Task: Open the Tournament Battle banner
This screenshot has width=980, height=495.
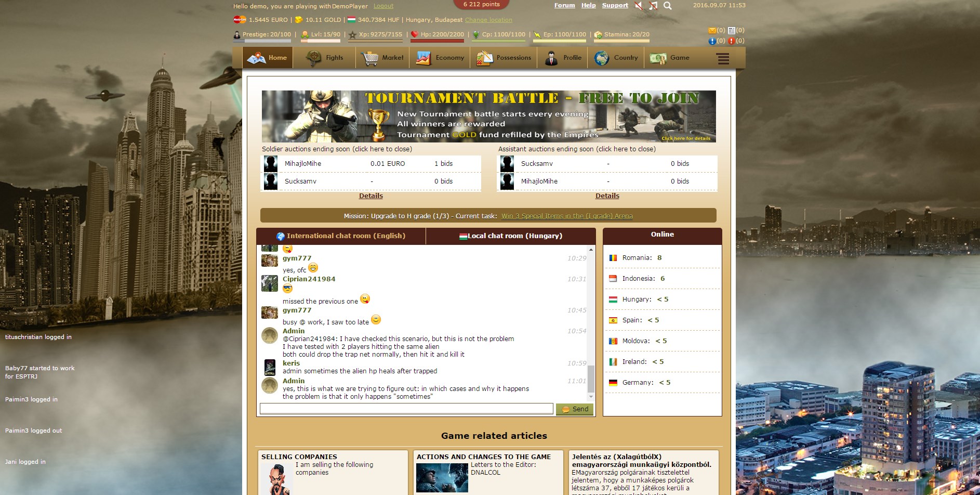Action: [x=488, y=116]
